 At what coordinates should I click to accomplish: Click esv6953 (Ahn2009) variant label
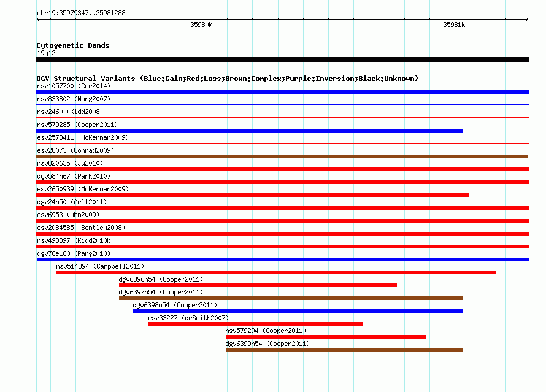(68, 215)
